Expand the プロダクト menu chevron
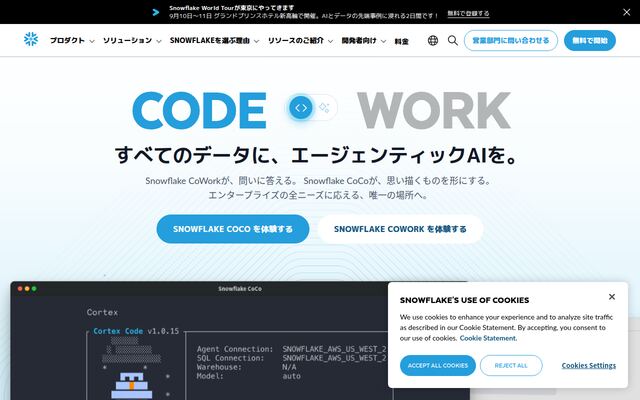This screenshot has width=640, height=400. [x=92, y=41]
